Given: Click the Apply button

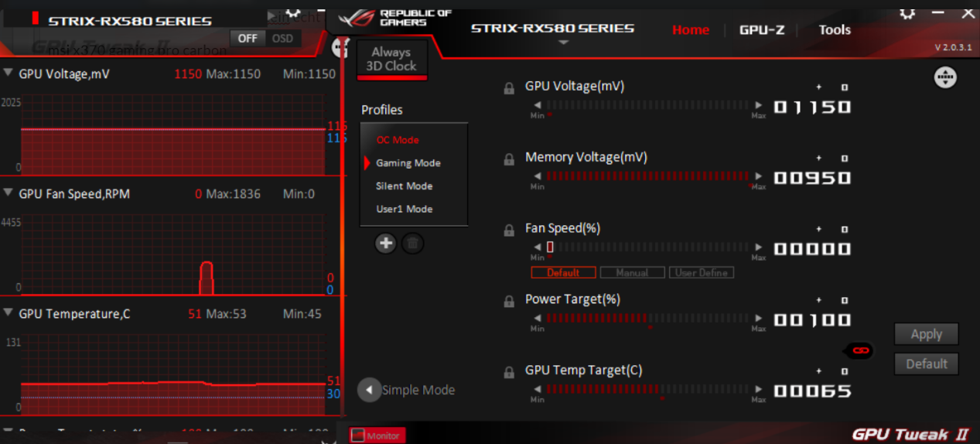Looking at the screenshot, I should click(x=927, y=334).
